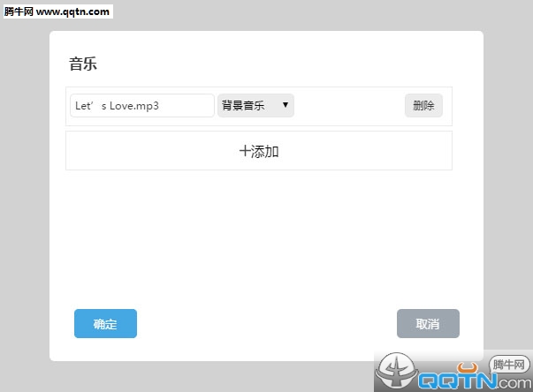Click the 腾牛网 www.qqtn.com top-left watermark
Viewport: 533px width, 392px height.
click(57, 11)
